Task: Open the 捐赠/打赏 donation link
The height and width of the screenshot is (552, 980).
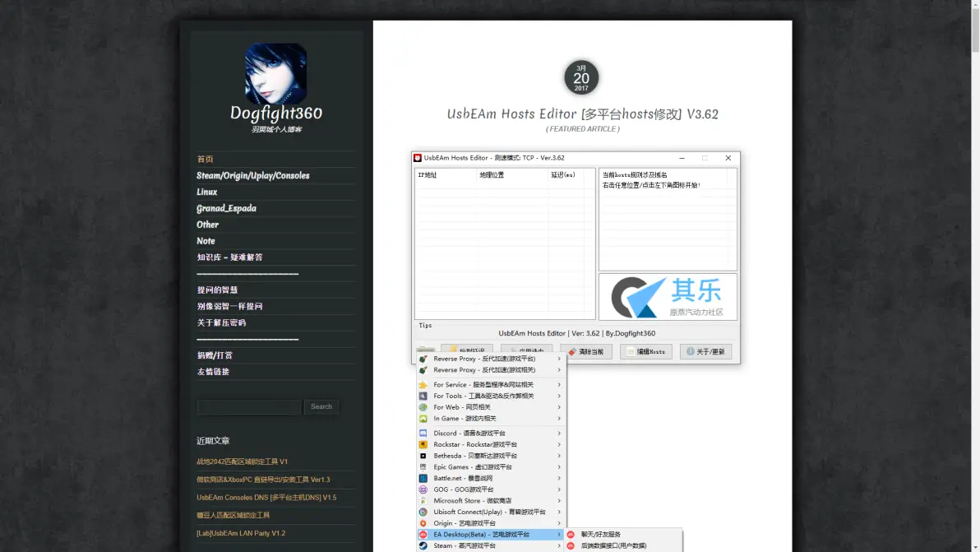Action: click(x=215, y=355)
